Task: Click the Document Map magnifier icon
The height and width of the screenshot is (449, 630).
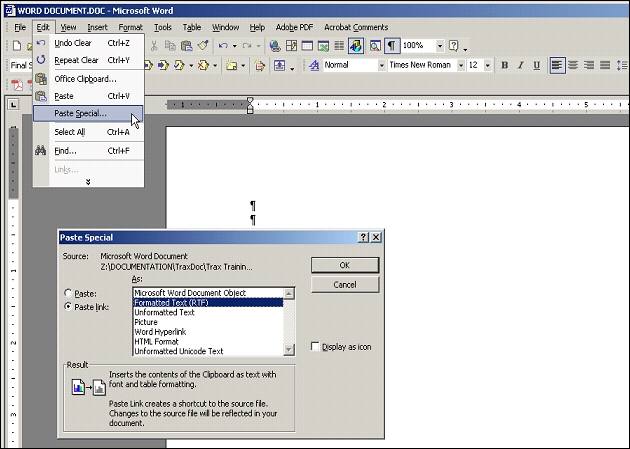Action: [375, 46]
